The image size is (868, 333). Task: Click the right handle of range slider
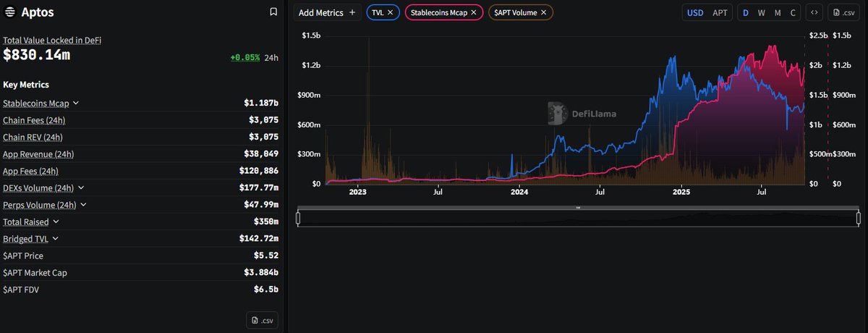point(857,217)
